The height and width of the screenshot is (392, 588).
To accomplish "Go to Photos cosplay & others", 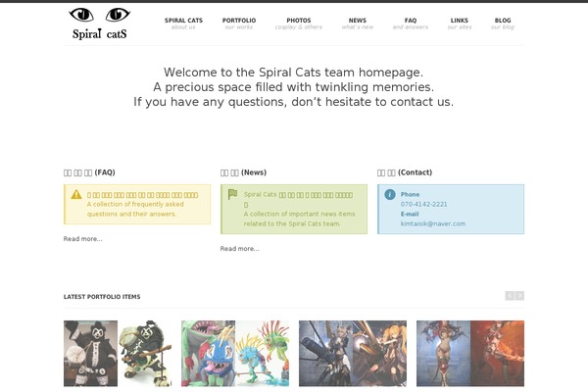I will point(299,24).
